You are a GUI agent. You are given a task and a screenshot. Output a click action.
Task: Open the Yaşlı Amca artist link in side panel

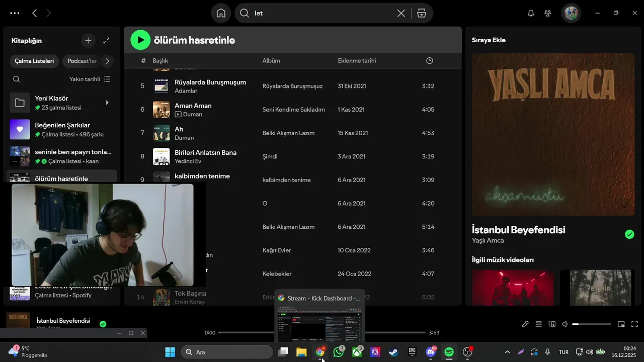[x=488, y=240]
